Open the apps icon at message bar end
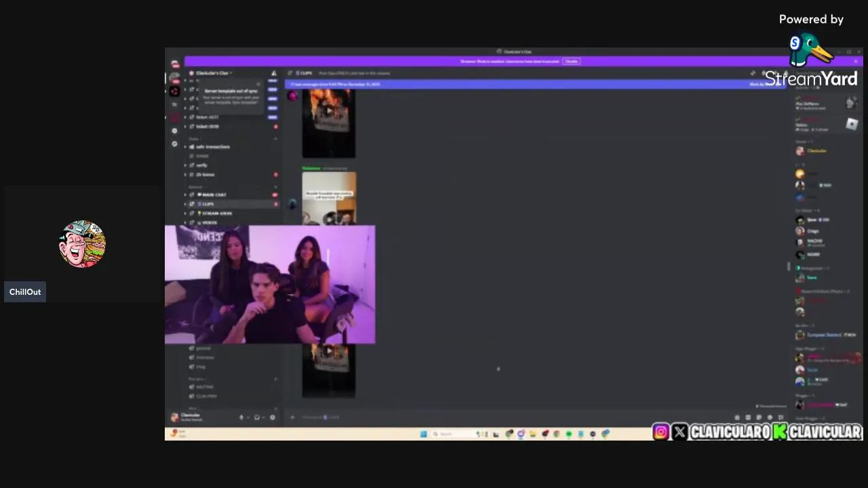The image size is (868, 488). (x=781, y=418)
